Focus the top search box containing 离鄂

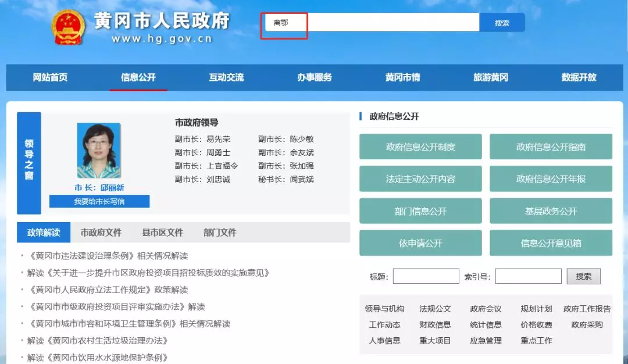point(372,23)
